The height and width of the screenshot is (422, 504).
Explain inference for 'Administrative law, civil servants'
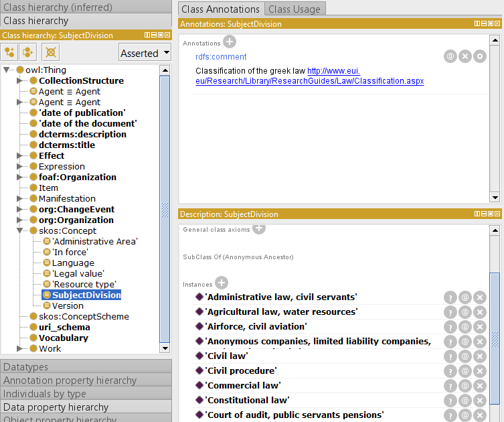[450, 297]
